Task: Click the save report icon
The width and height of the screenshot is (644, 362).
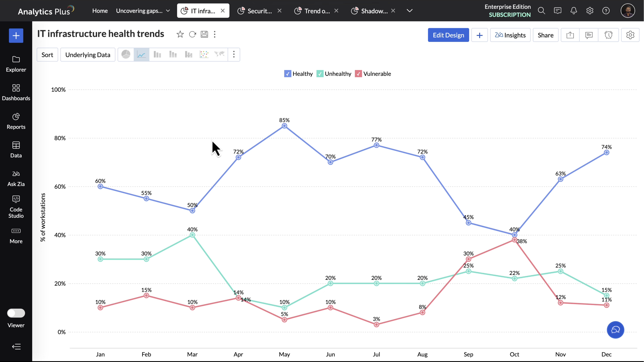Action: [x=204, y=34]
